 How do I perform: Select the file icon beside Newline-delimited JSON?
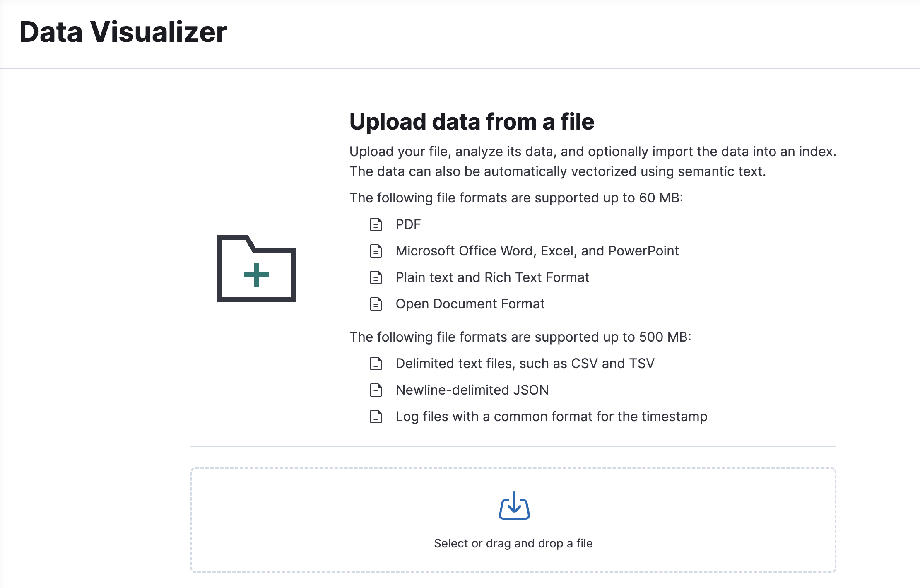(x=376, y=390)
